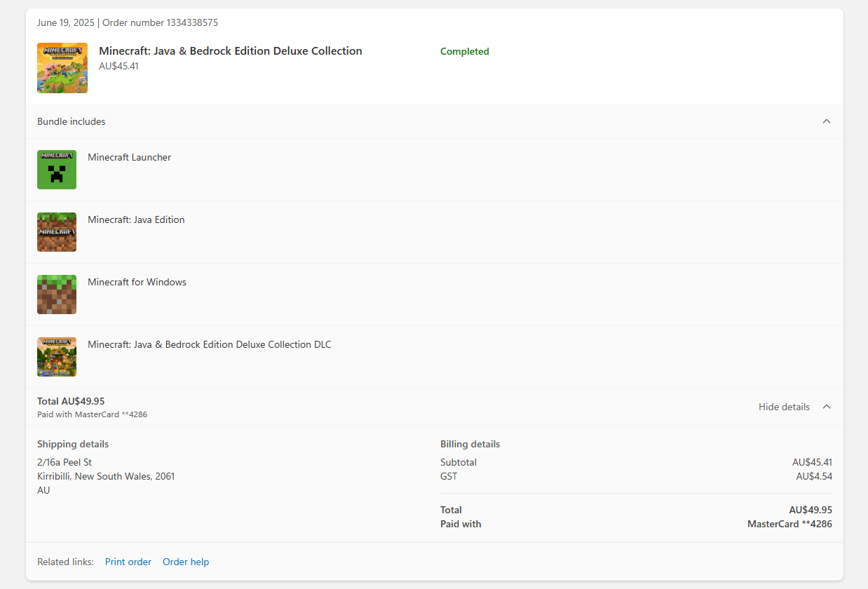The image size is (868, 589).
Task: Click the Shipping details heading
Action: (73, 444)
